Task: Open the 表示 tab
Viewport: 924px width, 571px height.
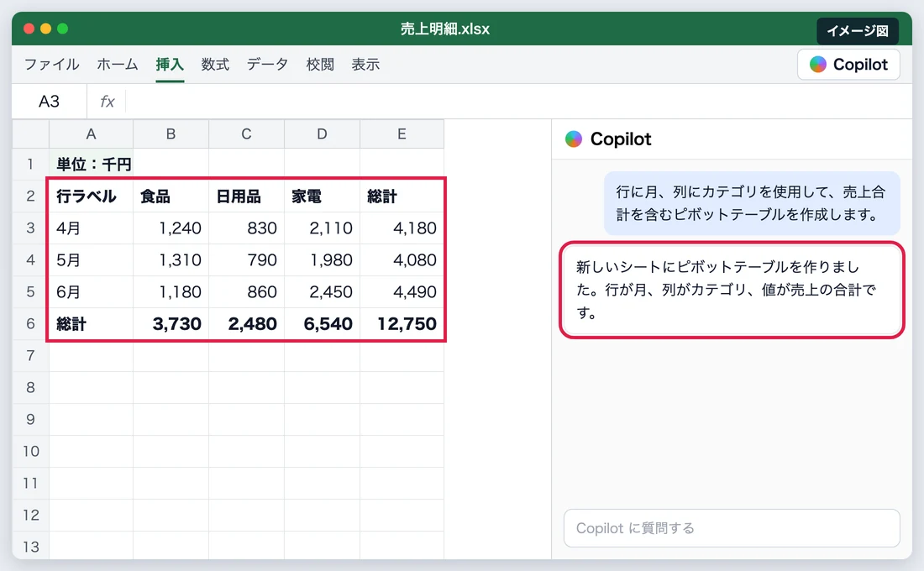Action: tap(365, 64)
